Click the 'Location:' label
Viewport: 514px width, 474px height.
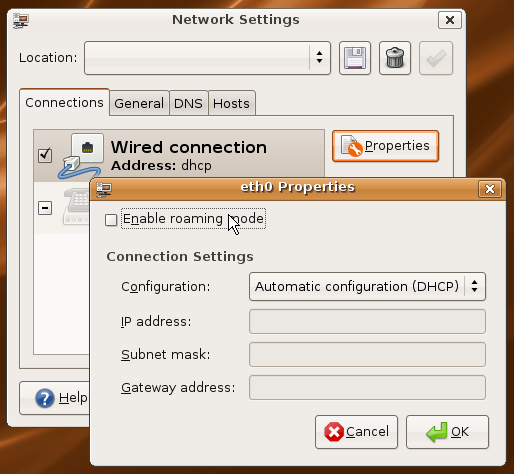(x=48, y=58)
